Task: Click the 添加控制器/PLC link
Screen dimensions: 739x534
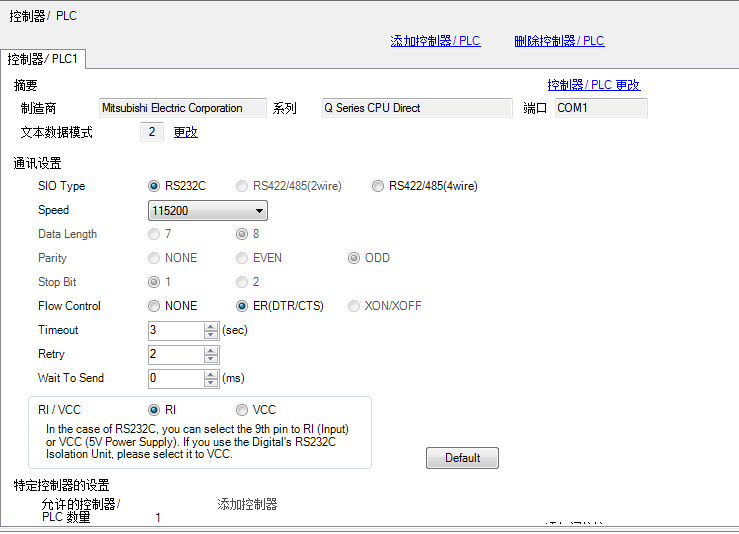Action: tap(435, 41)
